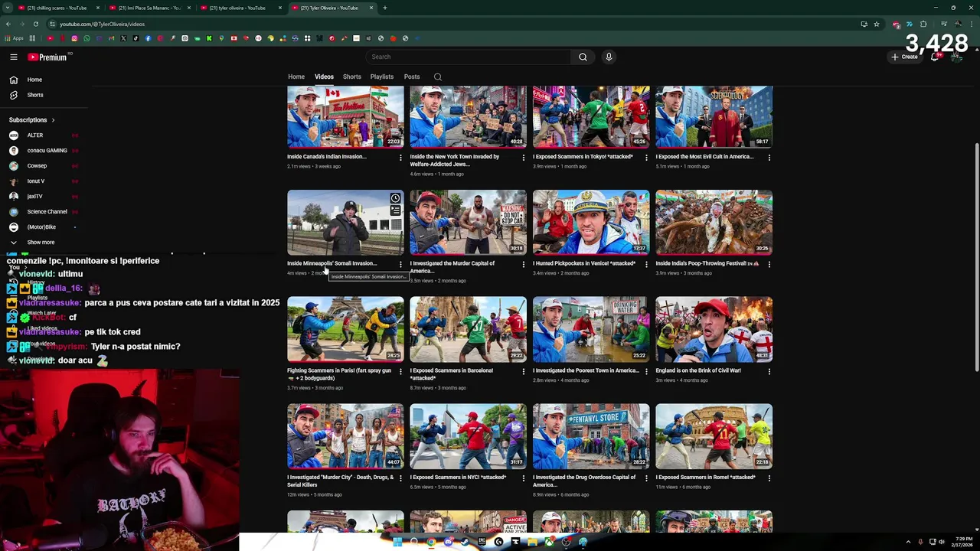Image resolution: width=980 pixels, height=551 pixels.
Task: Open options for Inside Canada's Indian Invasion
Action: (400, 158)
